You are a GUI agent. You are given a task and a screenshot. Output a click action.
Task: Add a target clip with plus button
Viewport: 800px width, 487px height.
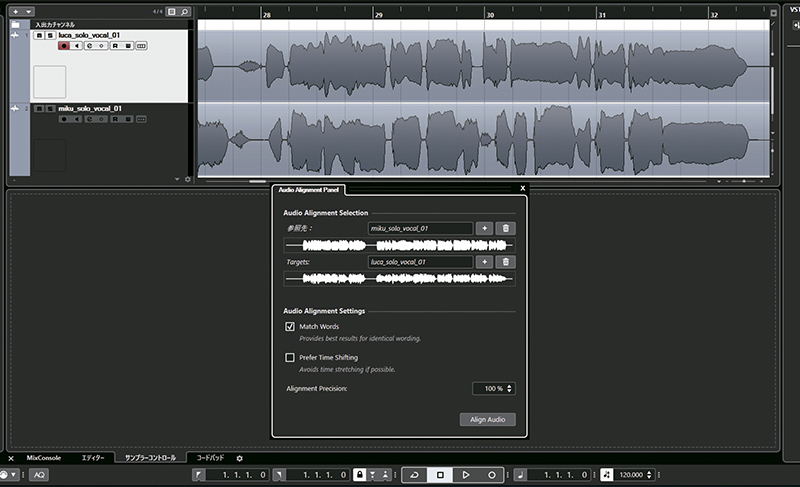[484, 262]
